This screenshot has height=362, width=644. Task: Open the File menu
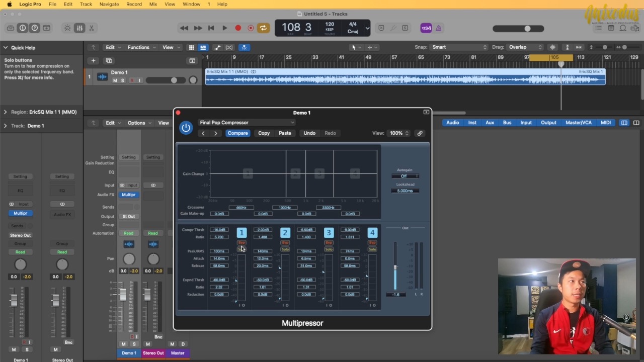point(52,4)
